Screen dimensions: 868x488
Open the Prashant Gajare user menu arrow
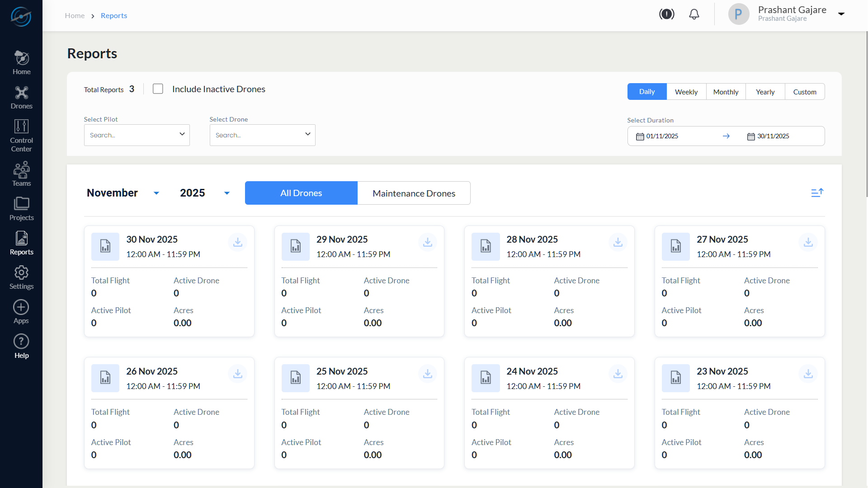coord(841,14)
